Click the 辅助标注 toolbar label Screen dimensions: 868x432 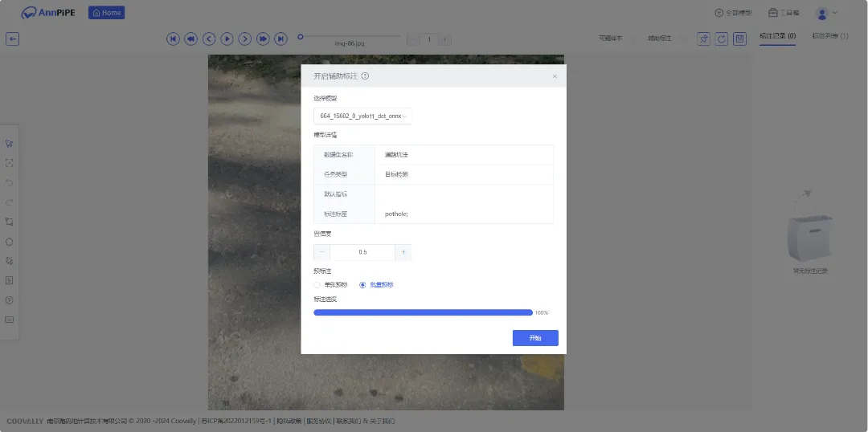pos(660,39)
